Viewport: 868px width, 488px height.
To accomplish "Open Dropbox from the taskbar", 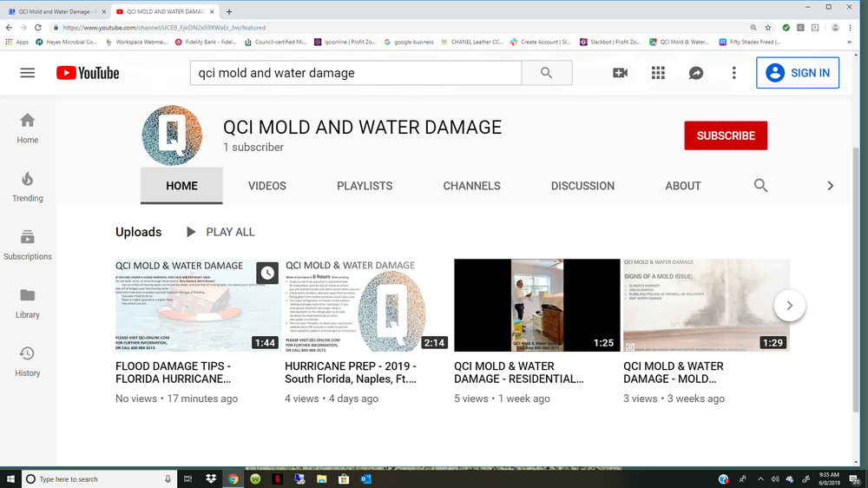I will tap(211, 479).
